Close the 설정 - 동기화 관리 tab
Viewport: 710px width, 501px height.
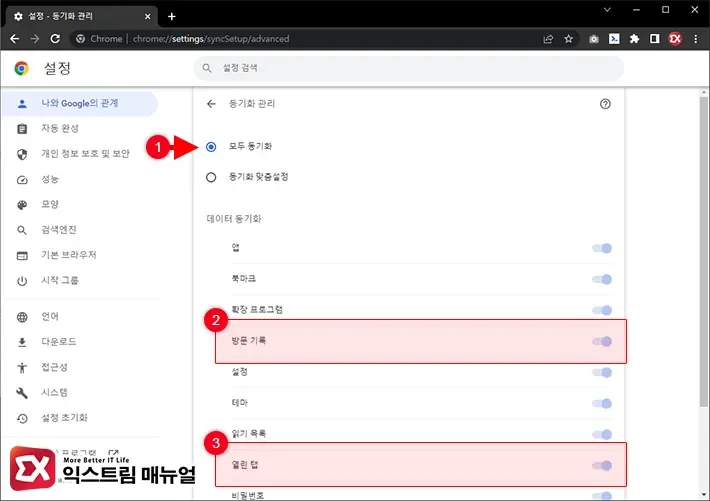[148, 16]
